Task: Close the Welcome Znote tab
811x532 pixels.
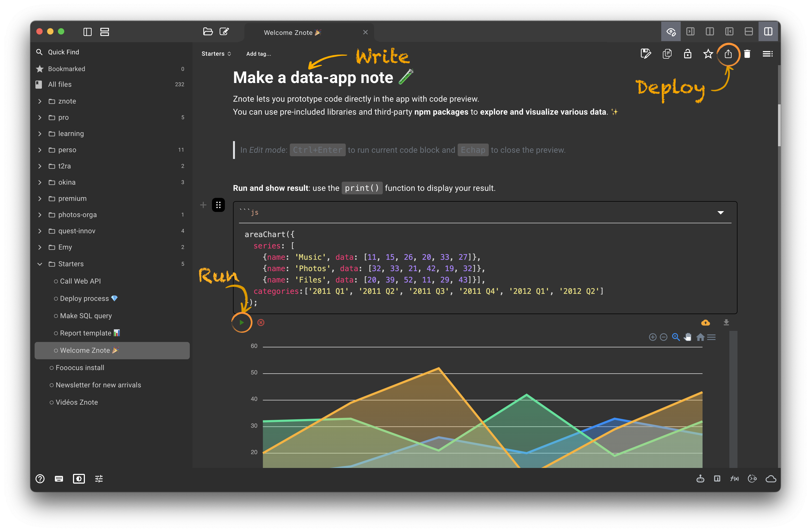Action: coord(365,32)
